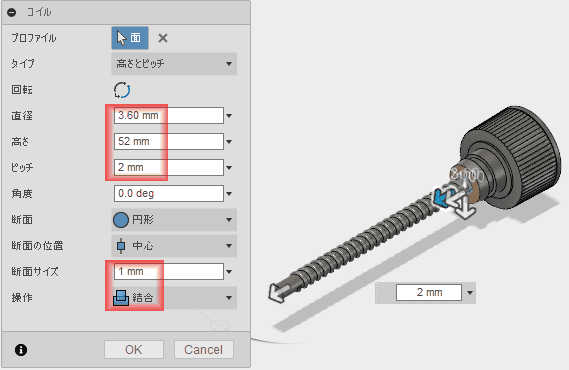Click the white arrow manipulator at the screw tip
This screenshot has height=370, width=569.
278,292
